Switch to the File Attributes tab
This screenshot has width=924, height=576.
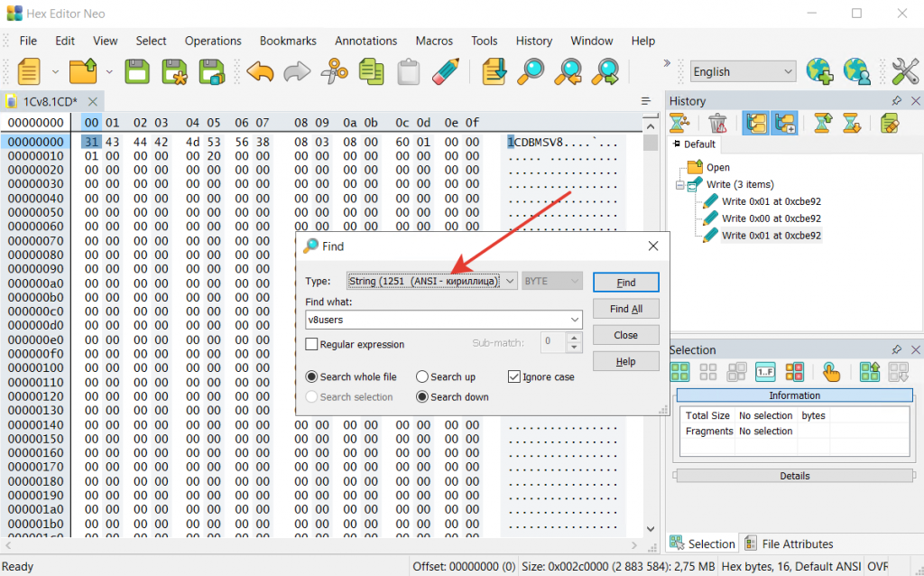click(x=790, y=543)
